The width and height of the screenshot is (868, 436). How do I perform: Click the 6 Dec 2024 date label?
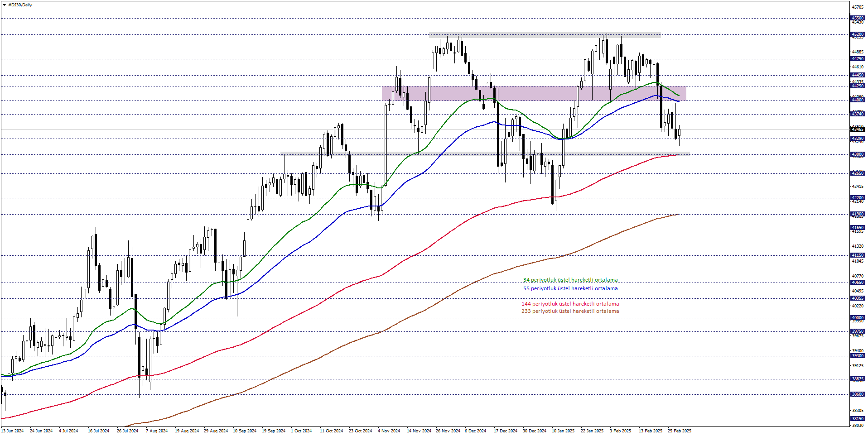click(x=475, y=431)
